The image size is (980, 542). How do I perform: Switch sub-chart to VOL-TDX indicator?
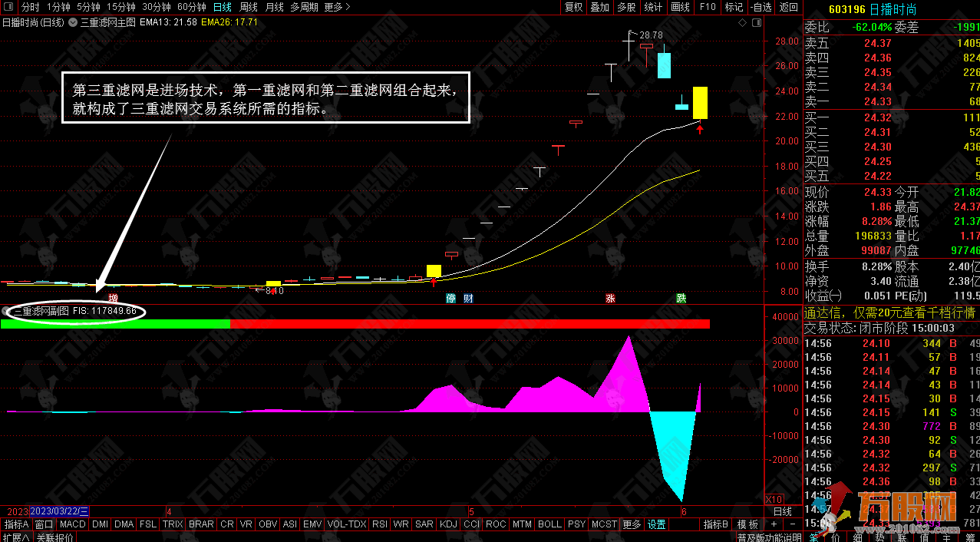point(347,524)
